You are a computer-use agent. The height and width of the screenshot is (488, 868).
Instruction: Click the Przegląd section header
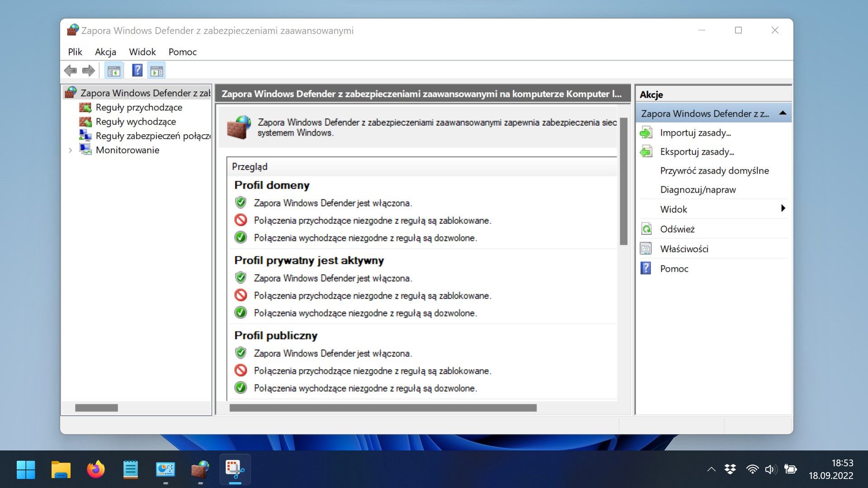click(250, 167)
